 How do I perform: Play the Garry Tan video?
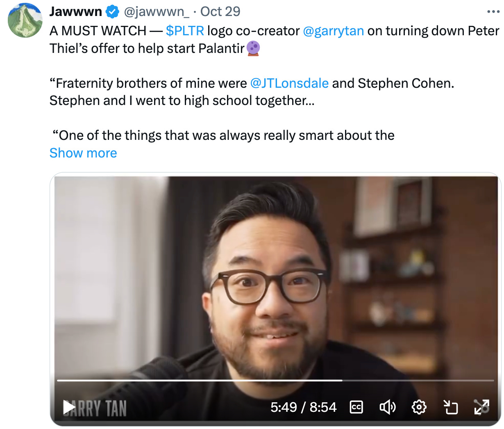[69, 407]
